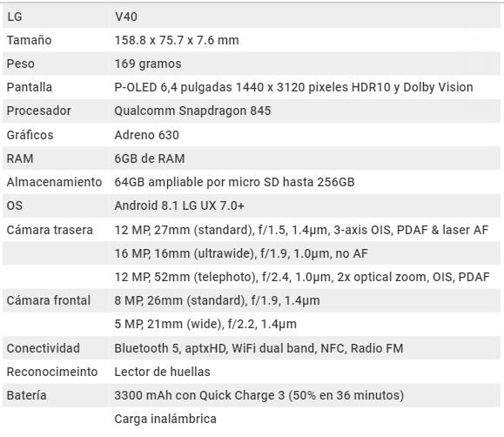Select the 3300 mAh Quick Charge battery text
Viewport: 504px width, 437px height.
tap(259, 395)
